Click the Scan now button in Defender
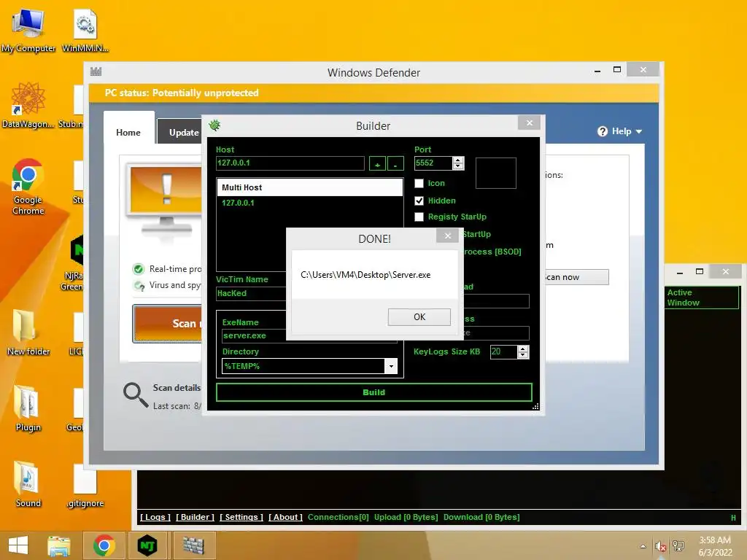This screenshot has height=560, width=747. tap(576, 277)
